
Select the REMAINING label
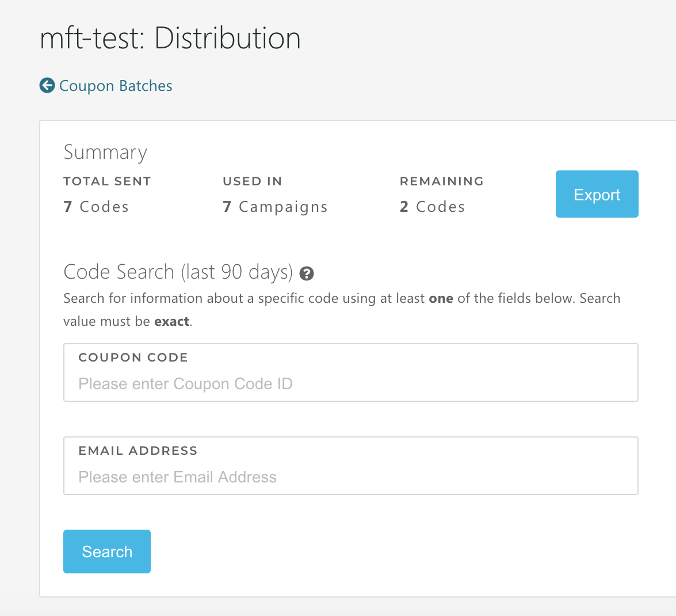[441, 181]
